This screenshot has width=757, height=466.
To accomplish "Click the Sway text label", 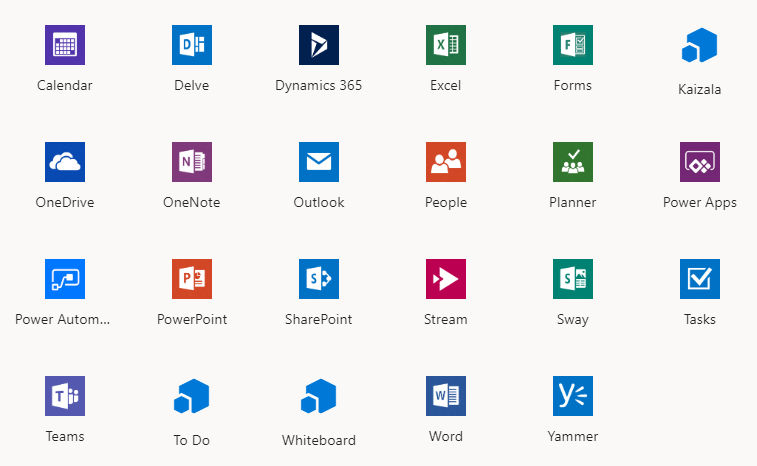I will 573,320.
